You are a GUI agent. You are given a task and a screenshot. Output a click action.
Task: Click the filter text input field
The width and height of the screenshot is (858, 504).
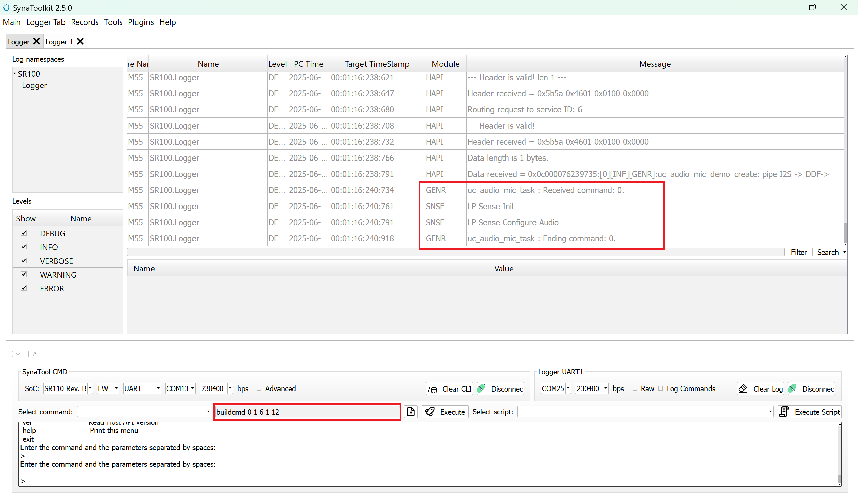click(456, 252)
